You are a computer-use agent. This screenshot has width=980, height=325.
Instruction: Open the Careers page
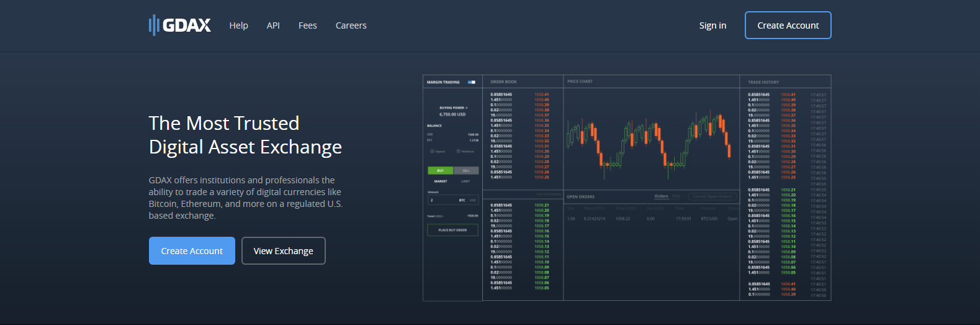pos(351,25)
